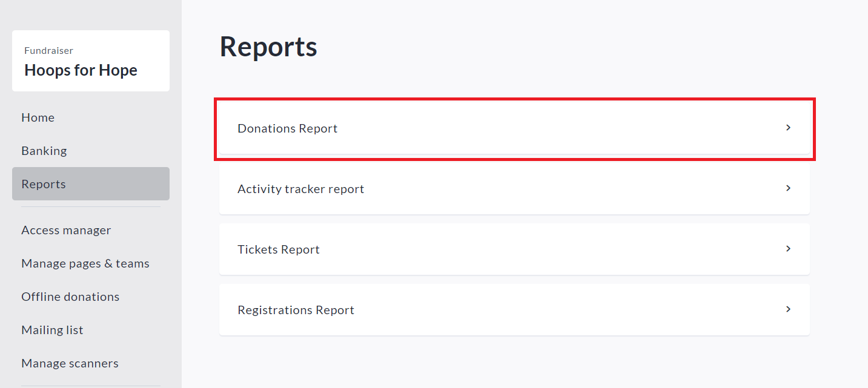The width and height of the screenshot is (868, 388).
Task: Open the Offline donations section
Action: tap(70, 297)
